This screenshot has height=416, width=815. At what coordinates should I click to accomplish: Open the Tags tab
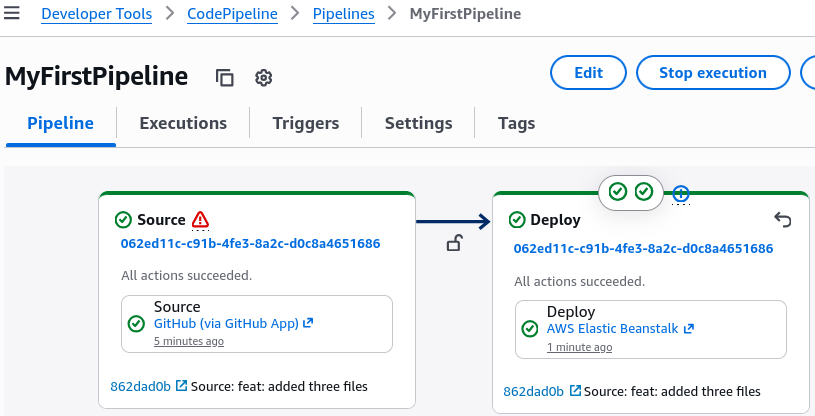coord(516,123)
